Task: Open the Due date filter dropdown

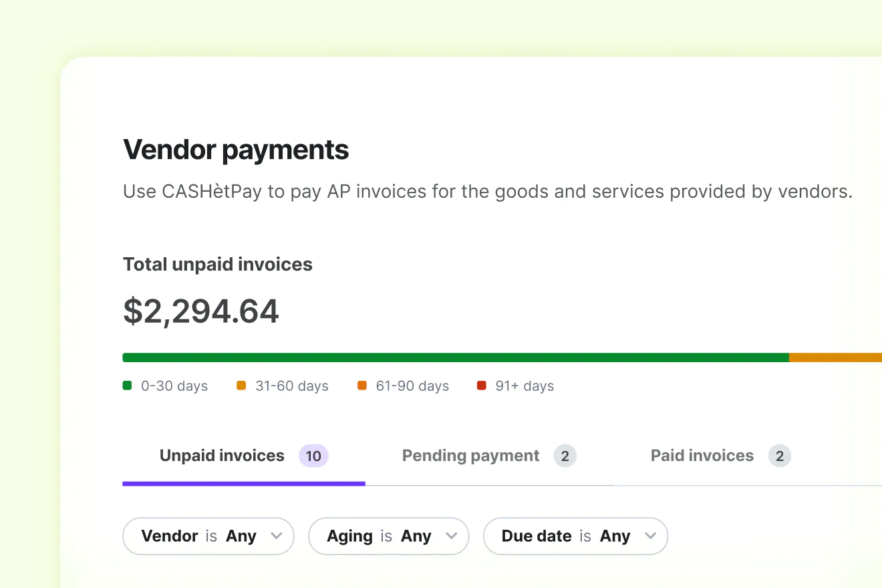Action: coord(575,536)
